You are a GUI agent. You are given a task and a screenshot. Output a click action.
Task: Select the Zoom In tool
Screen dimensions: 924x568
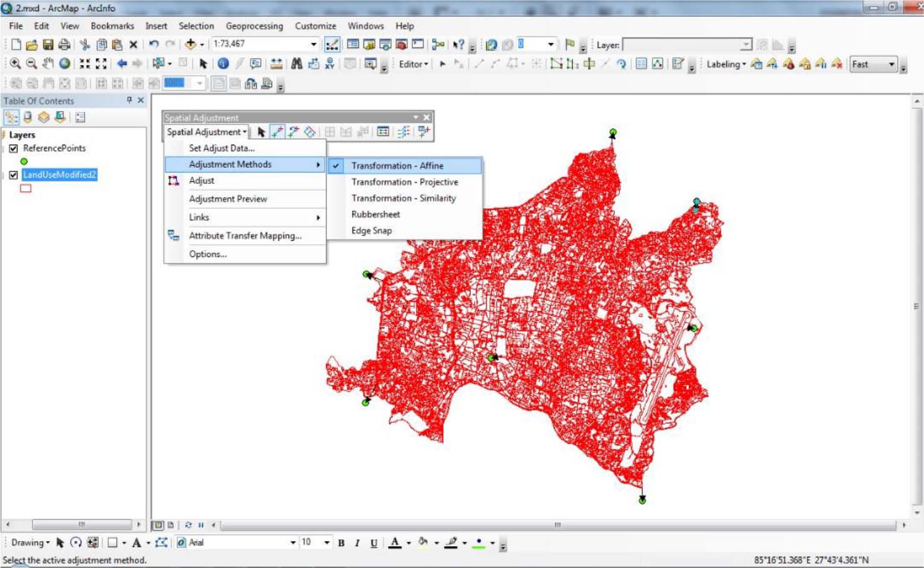[x=15, y=64]
